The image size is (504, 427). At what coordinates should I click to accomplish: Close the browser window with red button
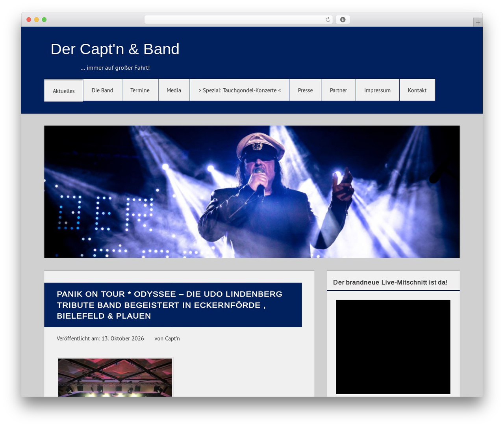click(x=29, y=20)
